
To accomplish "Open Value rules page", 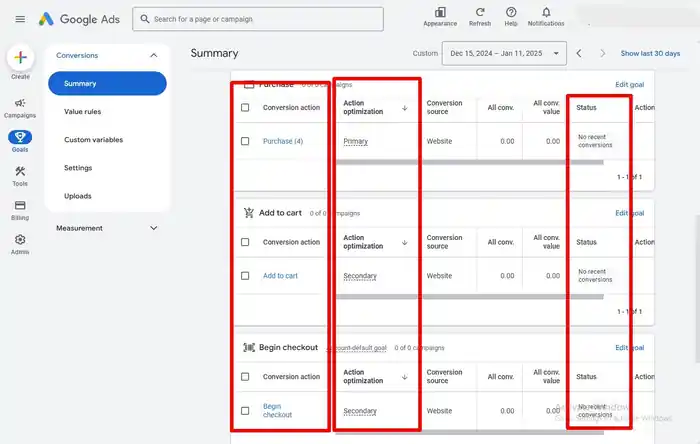I will click(83, 112).
